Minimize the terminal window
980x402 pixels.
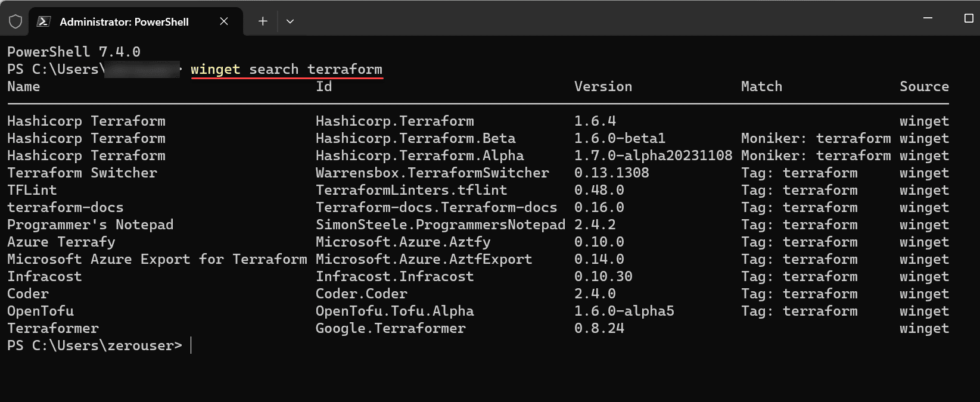click(928, 18)
